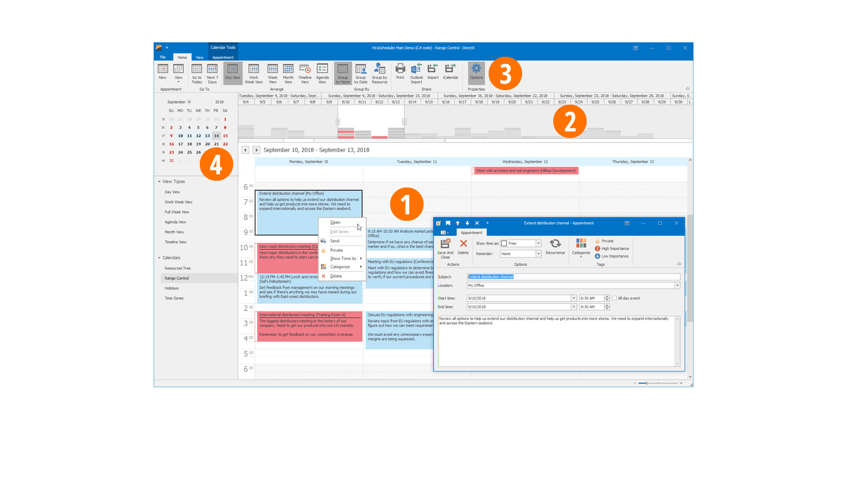
Task: Toggle Private tag in appointment window
Action: click(604, 241)
